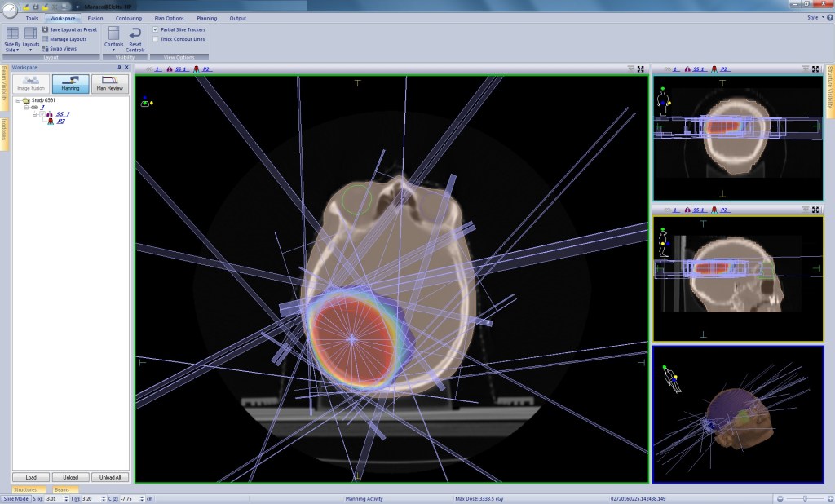Switch to the Plan Options tab
This screenshot has height=504, width=835.
170,17
